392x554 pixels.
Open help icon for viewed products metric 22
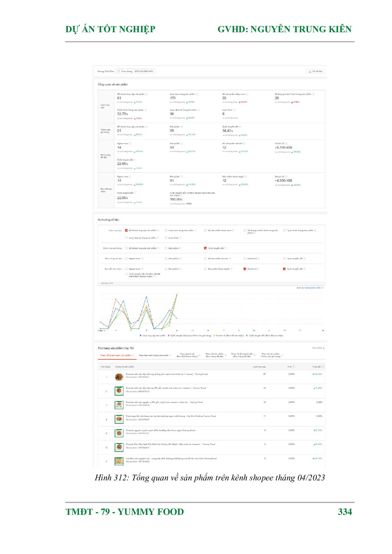(247, 94)
